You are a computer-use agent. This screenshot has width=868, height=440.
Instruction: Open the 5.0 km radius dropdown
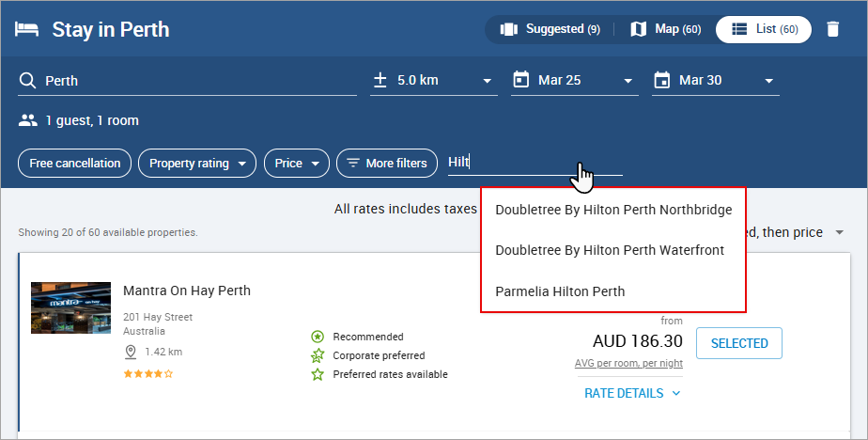434,80
